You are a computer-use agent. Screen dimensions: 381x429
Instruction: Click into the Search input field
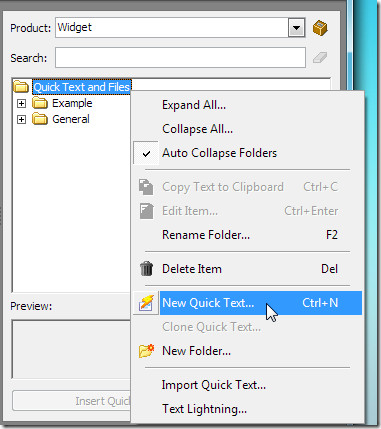(180, 57)
